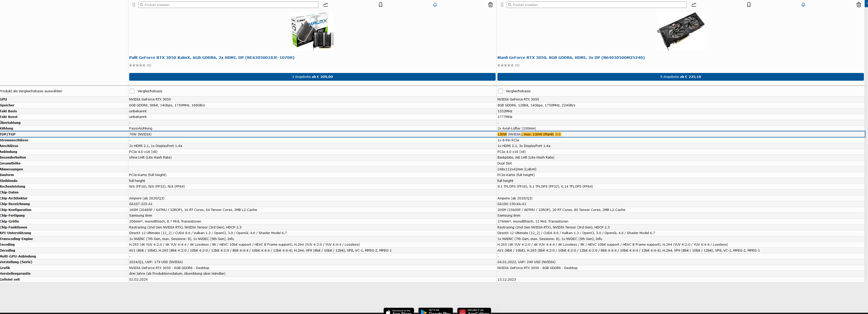868x314 pixels.
Task: Open price history chart for Palit card
Action: [326, 5]
